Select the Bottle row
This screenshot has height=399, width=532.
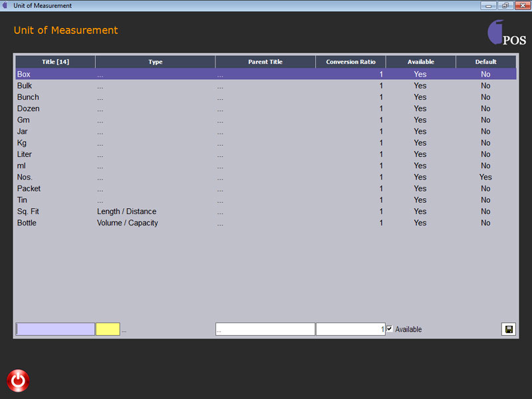coord(27,223)
